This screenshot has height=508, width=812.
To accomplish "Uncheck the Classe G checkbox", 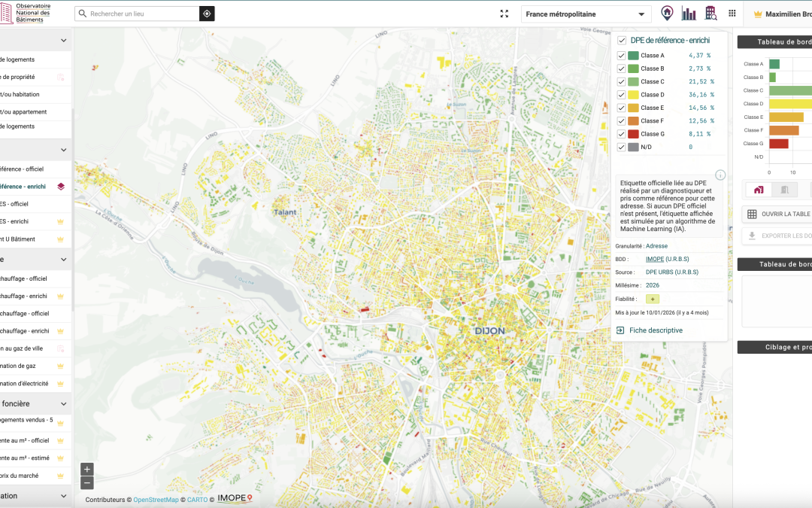I will coord(622,134).
